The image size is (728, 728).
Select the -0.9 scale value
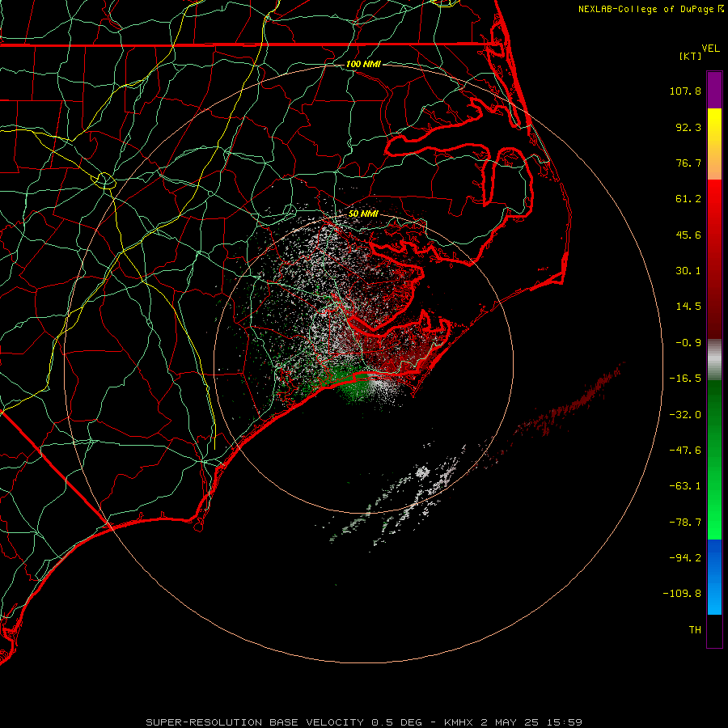tap(688, 343)
